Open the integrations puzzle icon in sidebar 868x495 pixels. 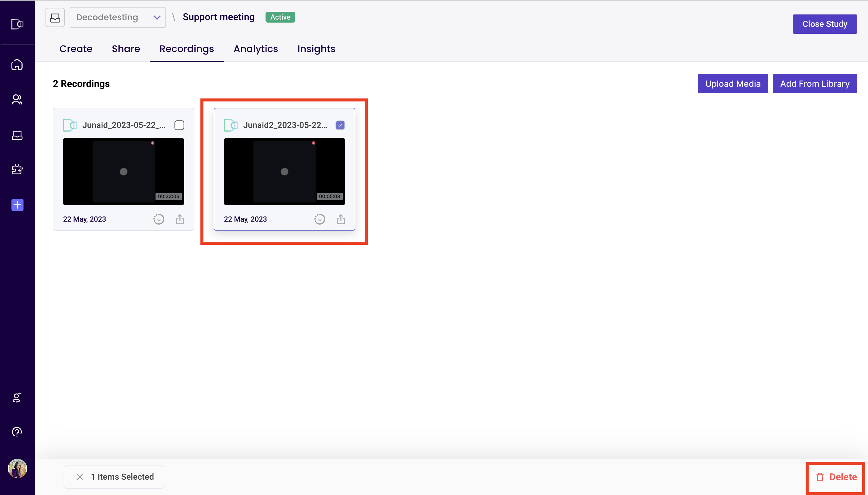[17, 169]
